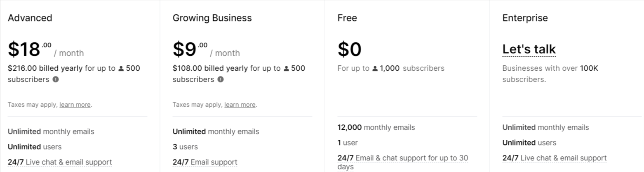Click the Let's talk Enterprise link

(529, 49)
